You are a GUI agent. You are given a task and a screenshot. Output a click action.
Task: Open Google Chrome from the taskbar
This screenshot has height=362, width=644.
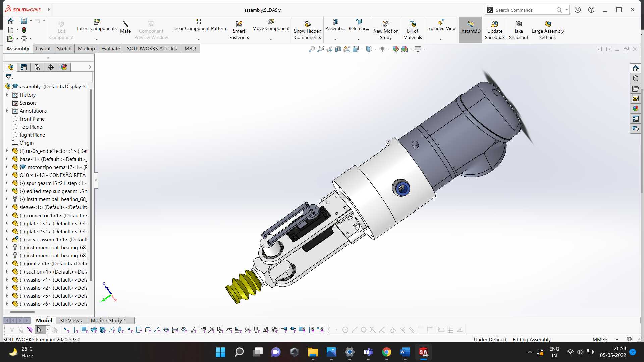click(386, 352)
